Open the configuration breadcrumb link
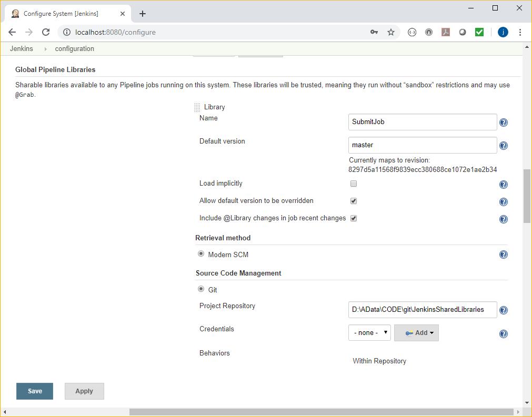 (x=75, y=49)
